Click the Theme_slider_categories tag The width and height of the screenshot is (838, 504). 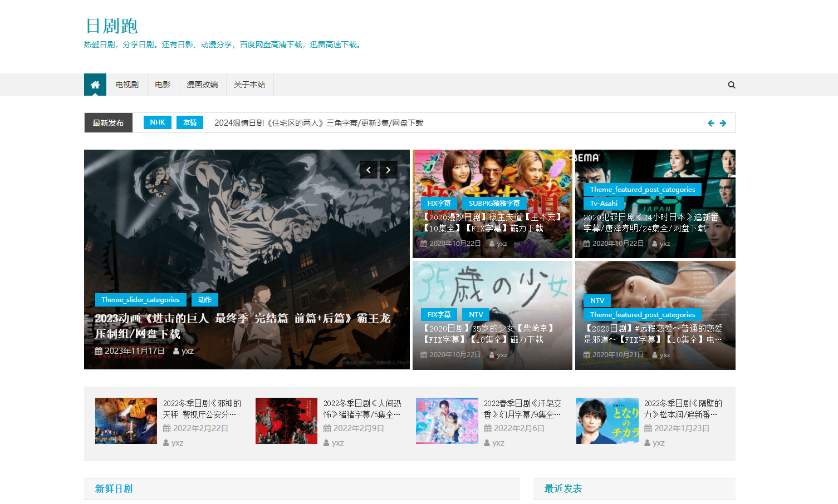click(x=140, y=300)
